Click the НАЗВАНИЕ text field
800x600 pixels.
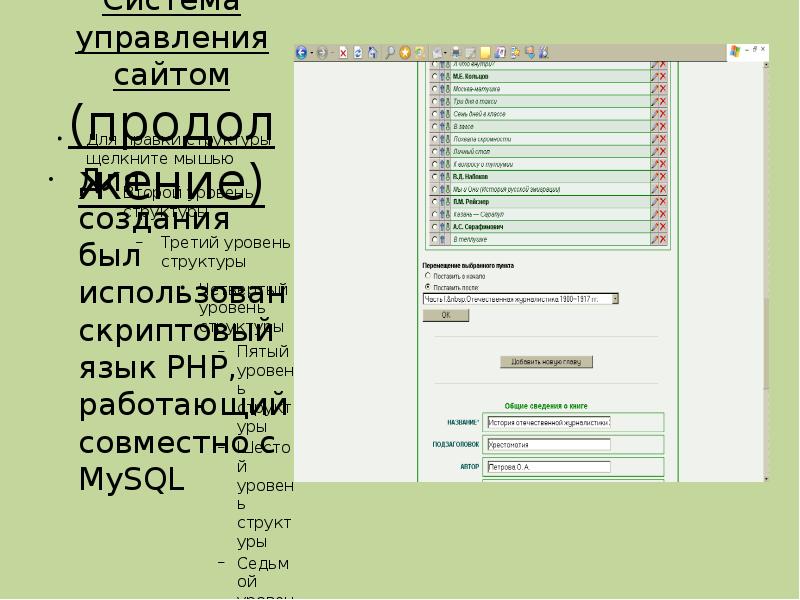tap(547, 423)
